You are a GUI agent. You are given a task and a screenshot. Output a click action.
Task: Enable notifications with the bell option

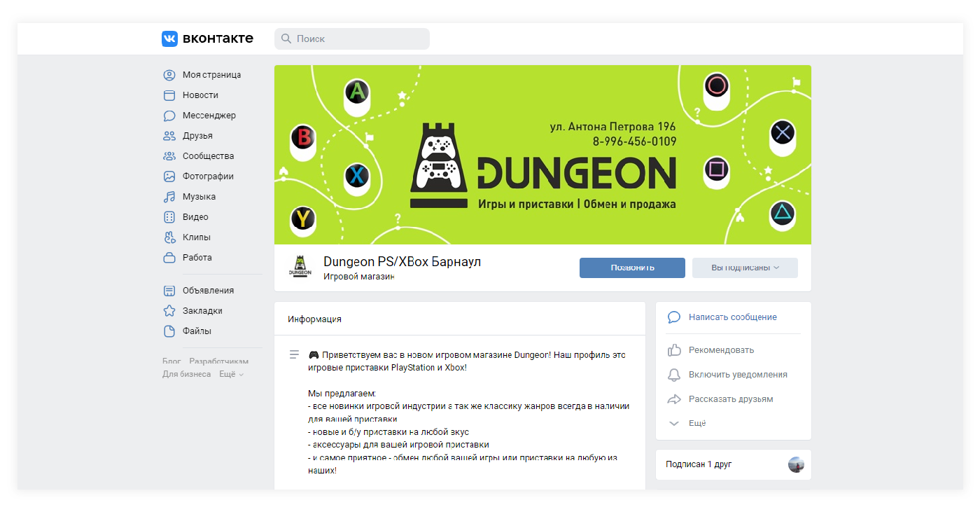point(737,375)
